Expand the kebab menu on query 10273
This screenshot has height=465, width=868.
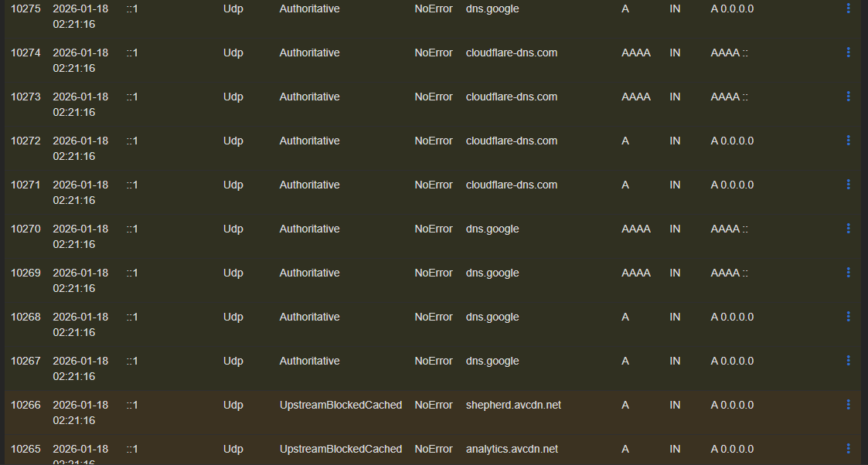click(x=848, y=96)
